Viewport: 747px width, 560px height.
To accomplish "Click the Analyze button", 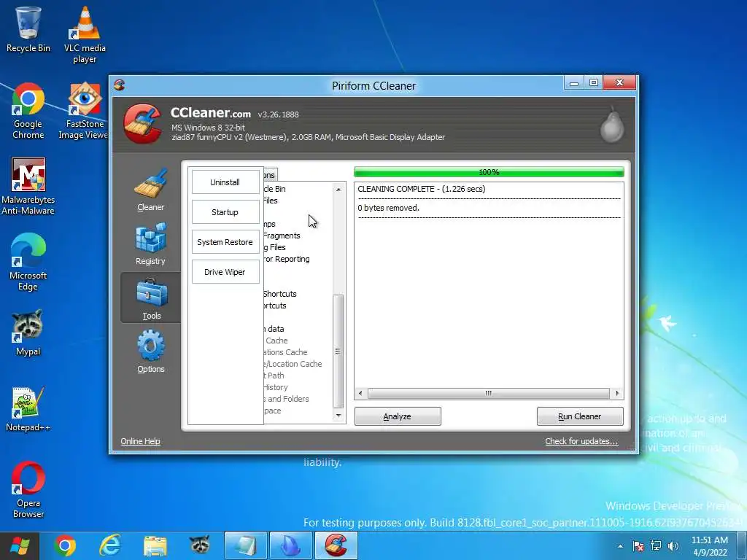I will [x=398, y=416].
